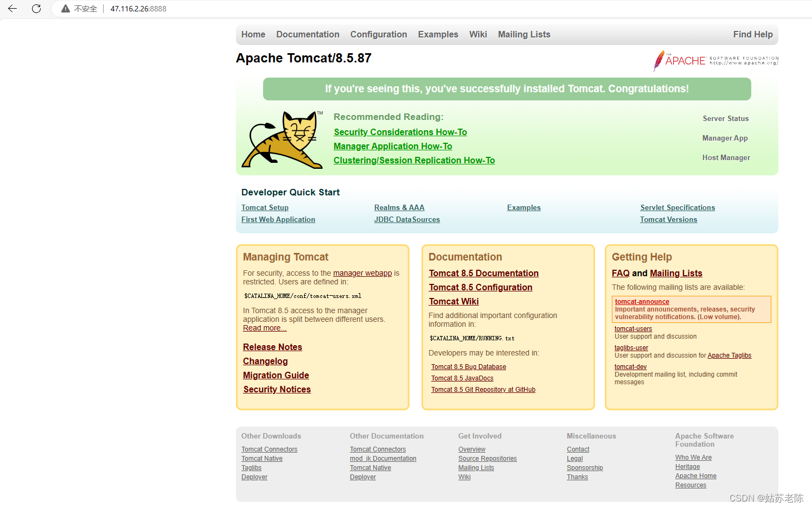Click the Apache Software Foundation feather logo
The image size is (812, 508).
pyautogui.click(x=715, y=61)
